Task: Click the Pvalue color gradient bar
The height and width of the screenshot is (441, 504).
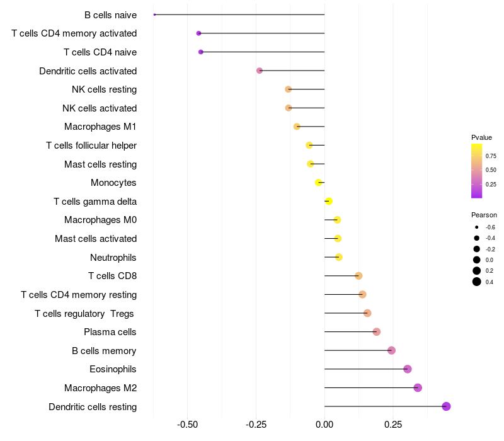Action: point(477,171)
